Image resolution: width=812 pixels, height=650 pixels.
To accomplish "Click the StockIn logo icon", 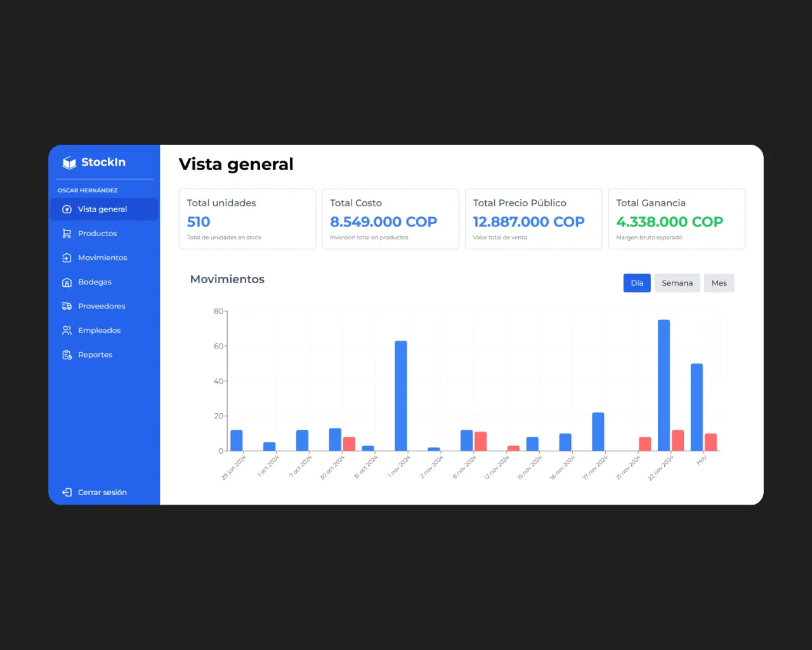I will [x=69, y=162].
